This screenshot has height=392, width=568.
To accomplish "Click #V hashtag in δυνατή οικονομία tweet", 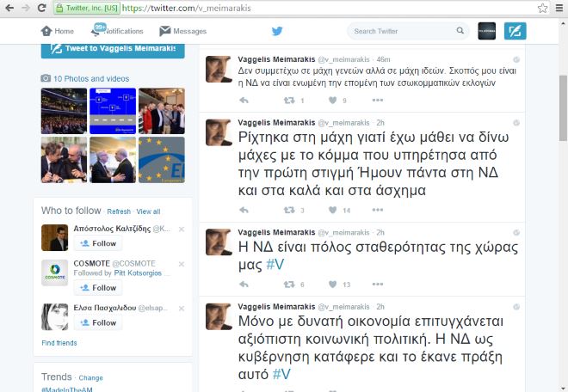I will coord(281,374).
